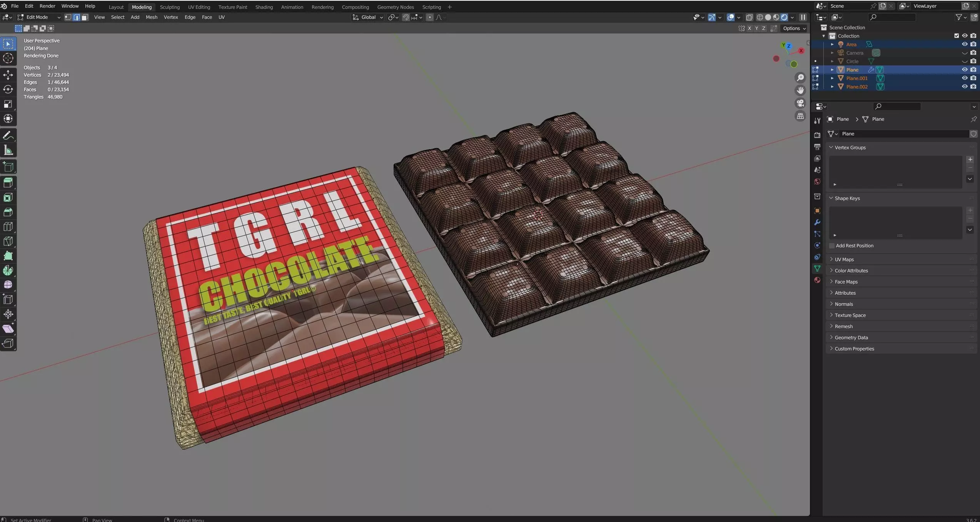
Task: Uncheck the Collection exclude checkbox
Action: coord(957,36)
